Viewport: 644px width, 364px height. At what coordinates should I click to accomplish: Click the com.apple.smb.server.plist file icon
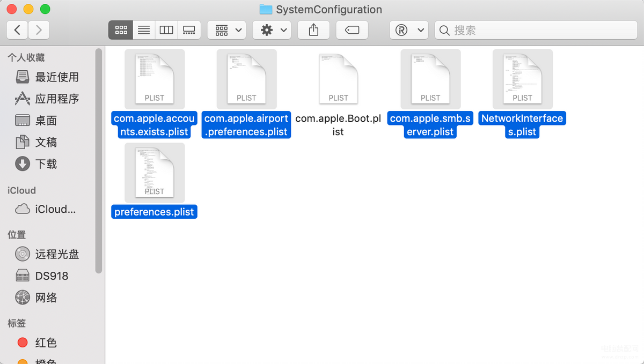[x=430, y=79]
